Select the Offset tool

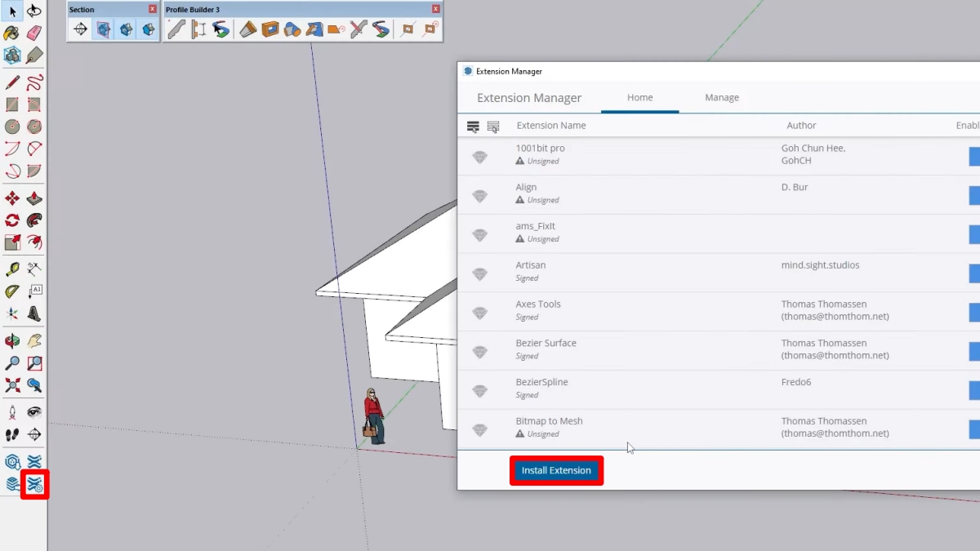point(34,242)
